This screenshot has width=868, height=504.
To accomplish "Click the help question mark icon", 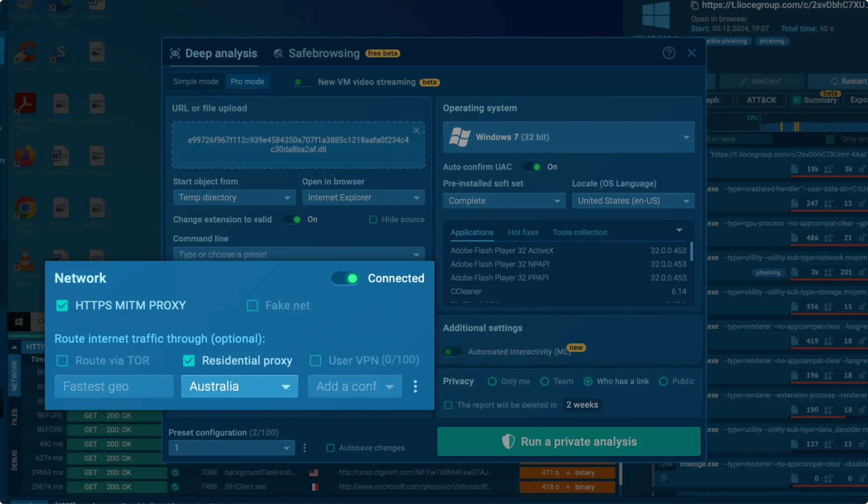I will click(669, 53).
